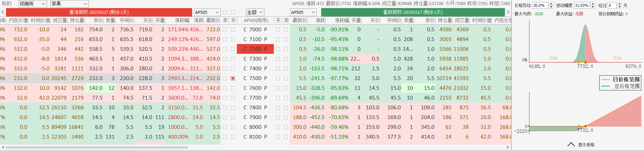The image size is (644, 151).
Task: Select the C 7500 P strike row
Action: click(x=255, y=78)
